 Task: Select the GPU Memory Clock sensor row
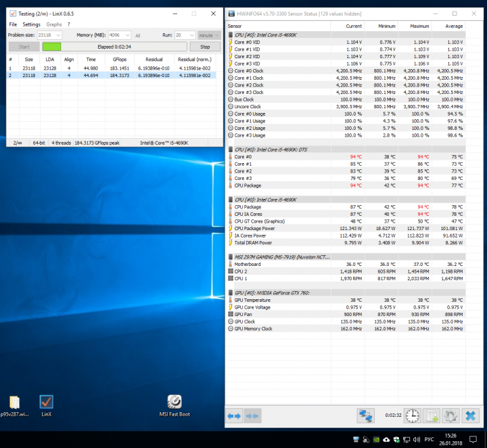pyautogui.click(x=346, y=329)
